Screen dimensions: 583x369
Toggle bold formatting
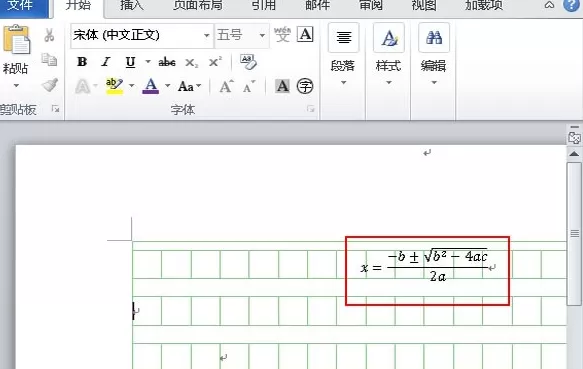82,62
